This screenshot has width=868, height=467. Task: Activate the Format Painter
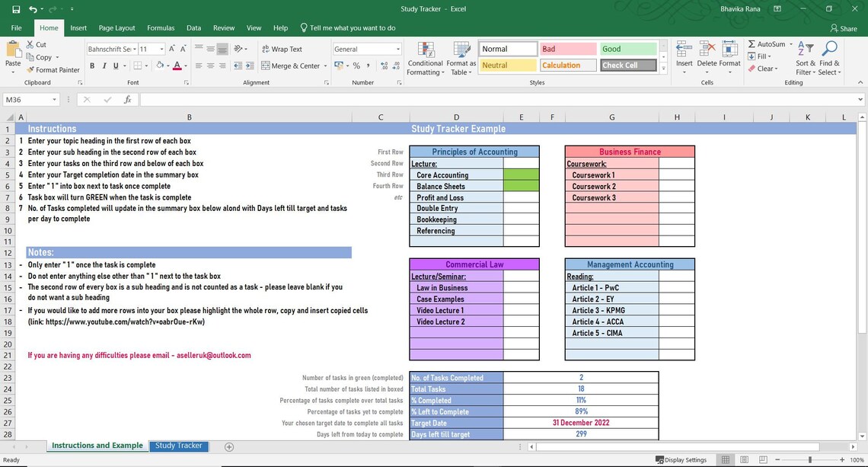tap(53, 69)
